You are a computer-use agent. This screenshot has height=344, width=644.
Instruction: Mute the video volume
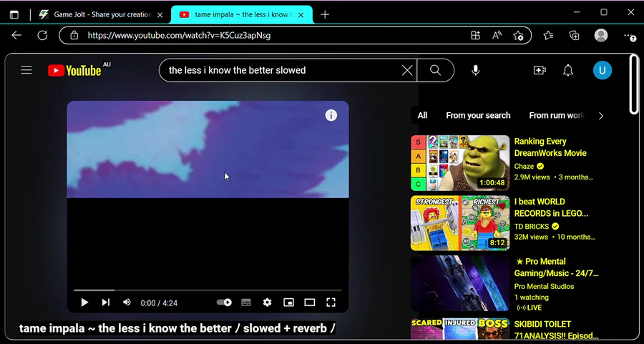point(127,303)
